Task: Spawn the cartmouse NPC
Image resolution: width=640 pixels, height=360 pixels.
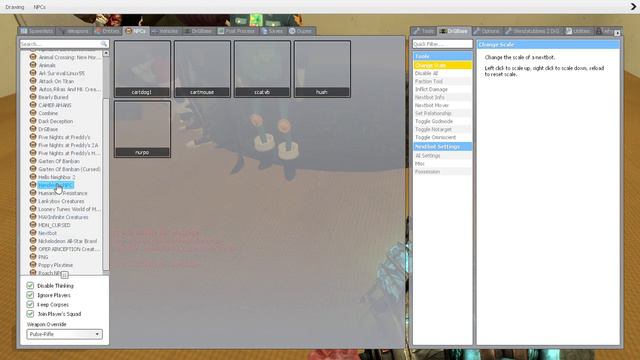Action: (x=202, y=69)
